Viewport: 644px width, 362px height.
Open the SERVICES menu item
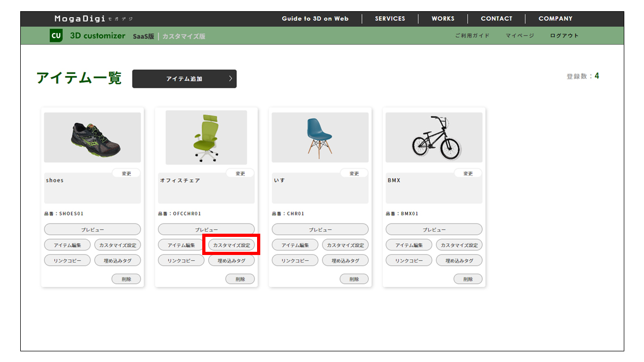pyautogui.click(x=390, y=19)
